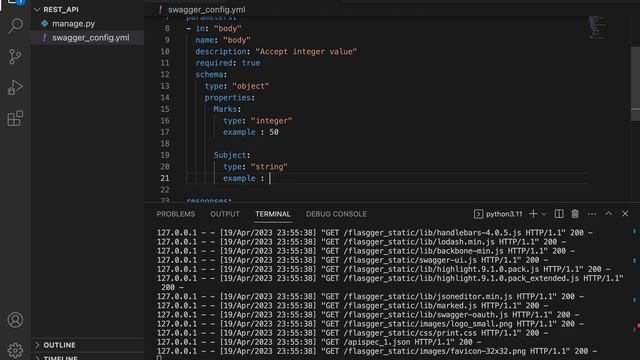Click the favicon-32x32.png terminal log line
Image resolution: width=640 pixels, height=360 pixels.
pos(377,351)
